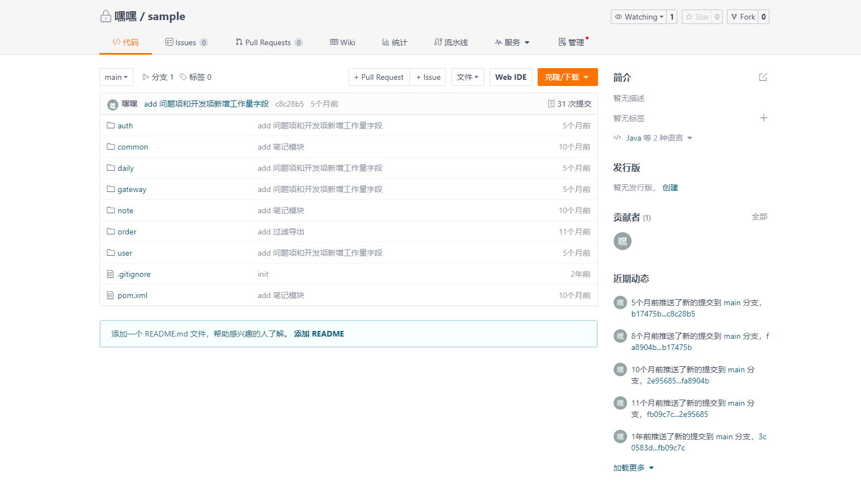Open the 统计 tab

395,42
